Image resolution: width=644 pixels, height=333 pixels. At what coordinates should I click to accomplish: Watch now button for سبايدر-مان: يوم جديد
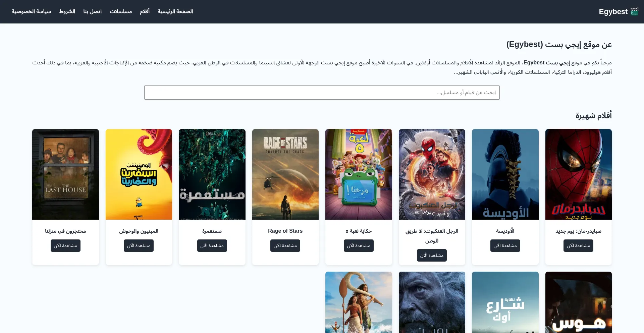pos(578,245)
